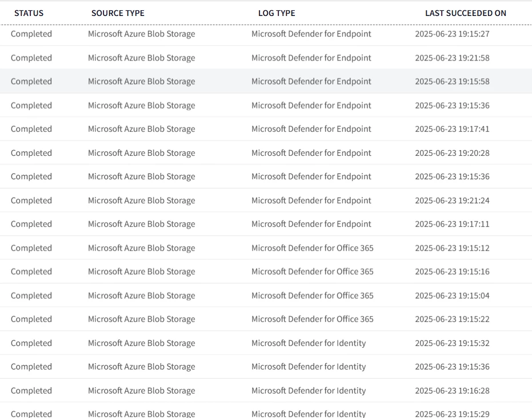Select the timestamp 2025-06-23 19:21:58
This screenshot has width=532, height=418.
click(452, 58)
